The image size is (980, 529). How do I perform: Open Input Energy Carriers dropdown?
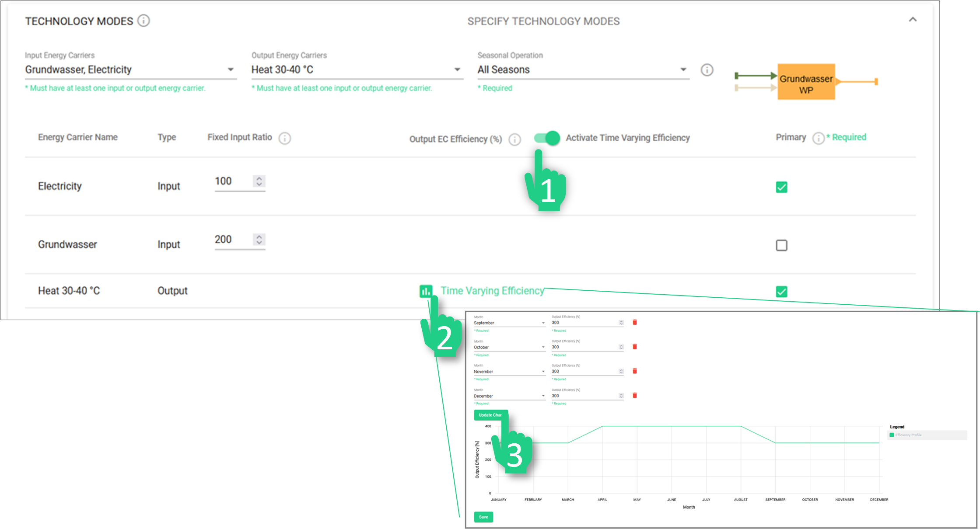[x=130, y=70]
